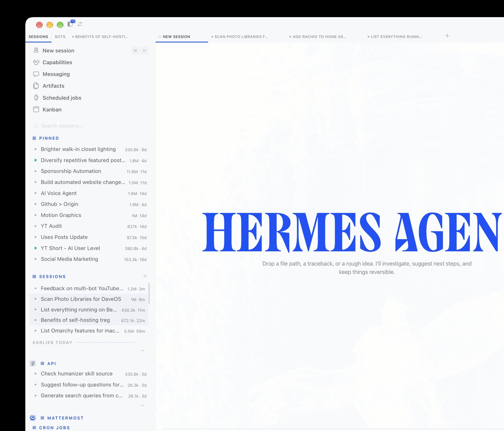Click the API source avatar icon

pyautogui.click(x=33, y=363)
